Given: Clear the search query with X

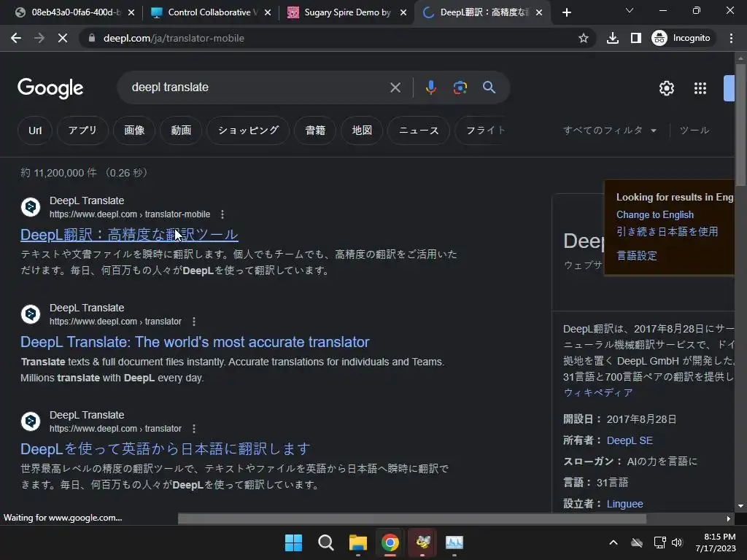Looking at the screenshot, I should pos(395,87).
